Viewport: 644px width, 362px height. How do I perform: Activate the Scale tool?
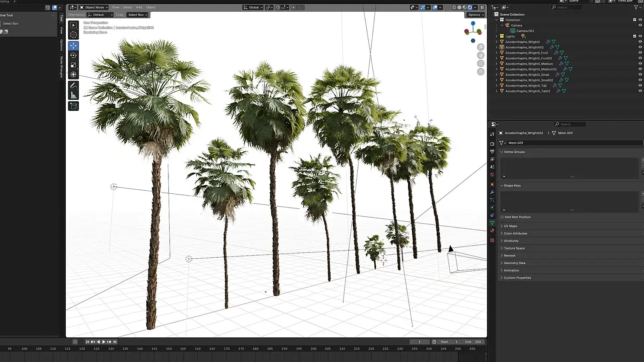tap(74, 65)
